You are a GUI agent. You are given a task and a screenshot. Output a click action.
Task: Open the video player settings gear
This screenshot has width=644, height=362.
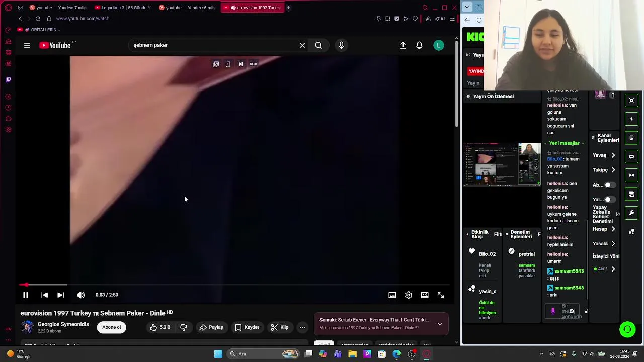[409, 295]
